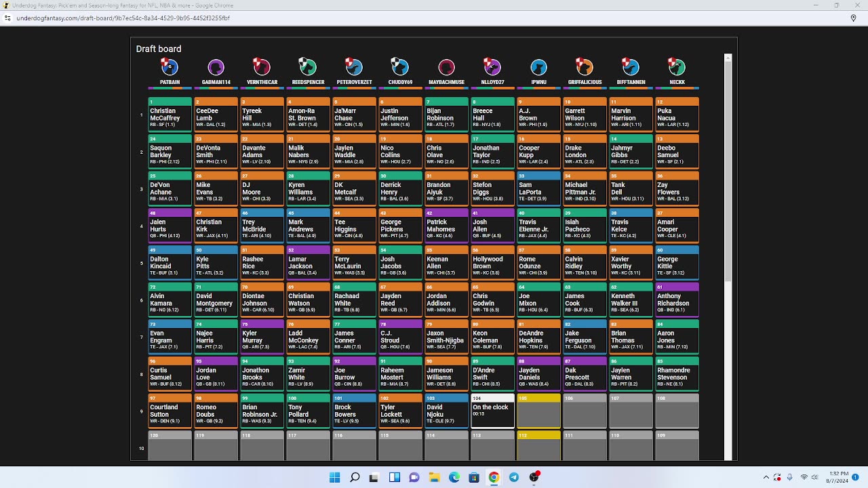Click the empty pick 112 slot

click(x=538, y=445)
